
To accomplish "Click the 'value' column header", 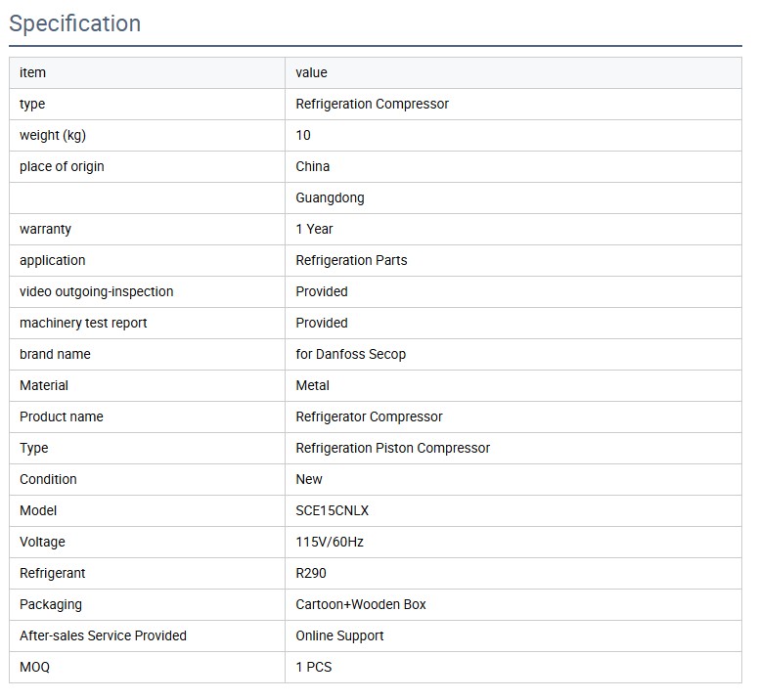I will tap(311, 72).
